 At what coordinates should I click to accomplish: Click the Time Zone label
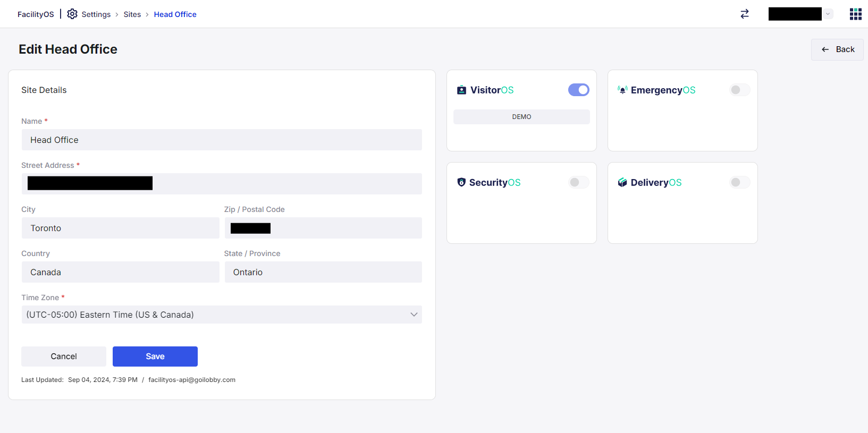(40, 298)
